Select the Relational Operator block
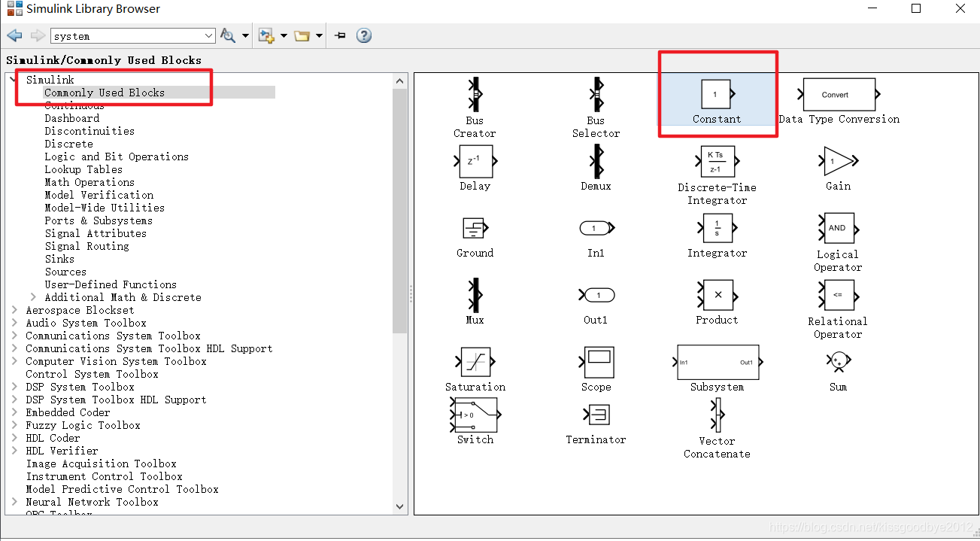 pyautogui.click(x=837, y=295)
